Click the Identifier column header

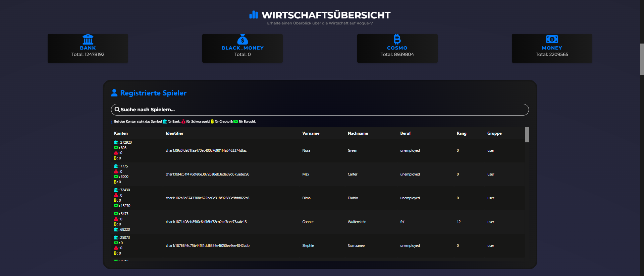tap(174, 133)
